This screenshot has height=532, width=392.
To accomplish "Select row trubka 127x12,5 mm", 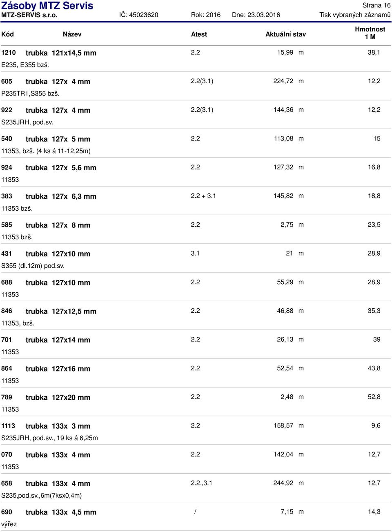I will coord(196,316).
